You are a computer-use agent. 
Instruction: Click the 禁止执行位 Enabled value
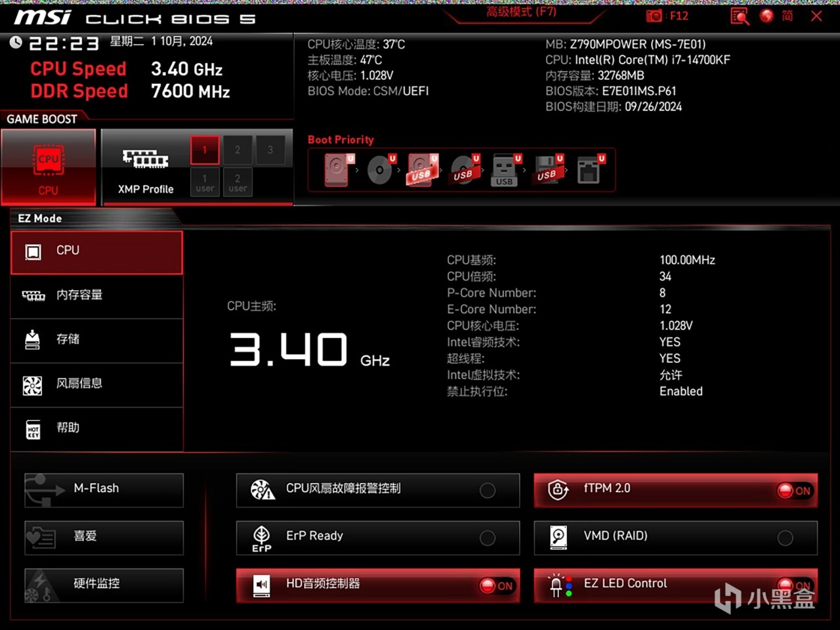coord(681,391)
